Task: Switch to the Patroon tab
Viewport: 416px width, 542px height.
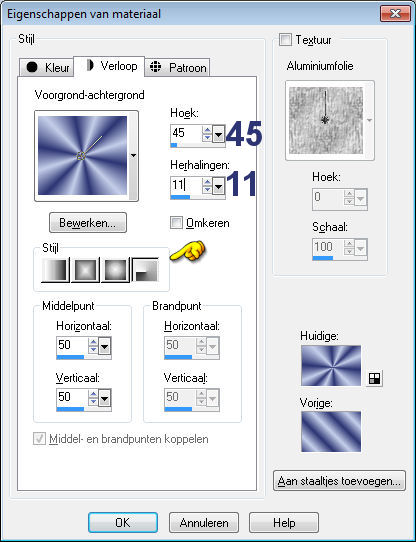Action: coord(177,67)
